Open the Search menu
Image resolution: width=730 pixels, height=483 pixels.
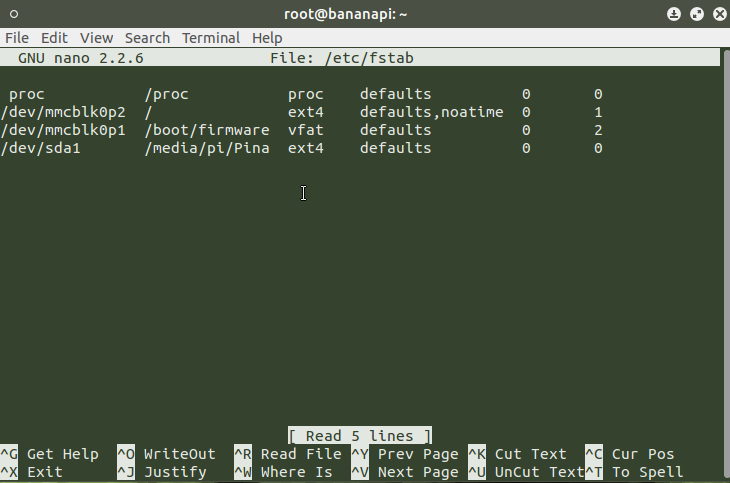tap(147, 38)
